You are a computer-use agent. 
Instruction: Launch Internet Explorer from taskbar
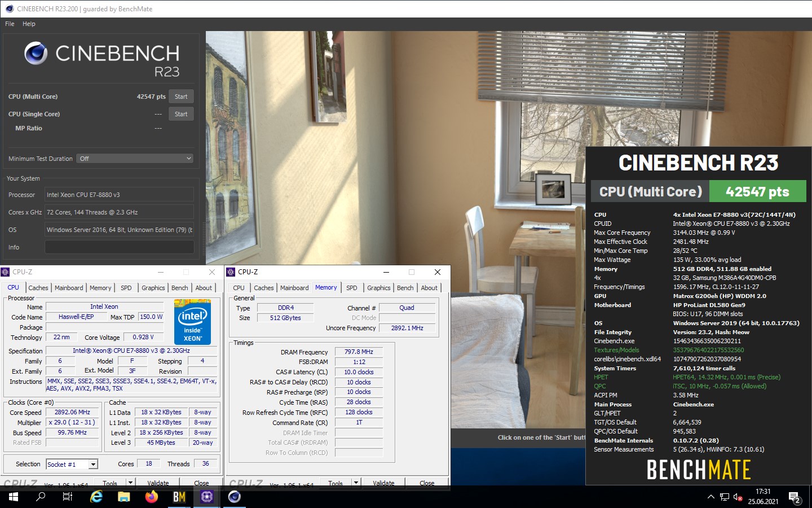(x=96, y=497)
